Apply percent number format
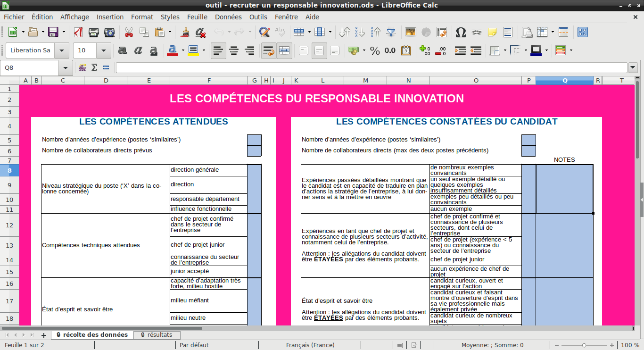The height and width of the screenshot is (350, 644). (375, 50)
